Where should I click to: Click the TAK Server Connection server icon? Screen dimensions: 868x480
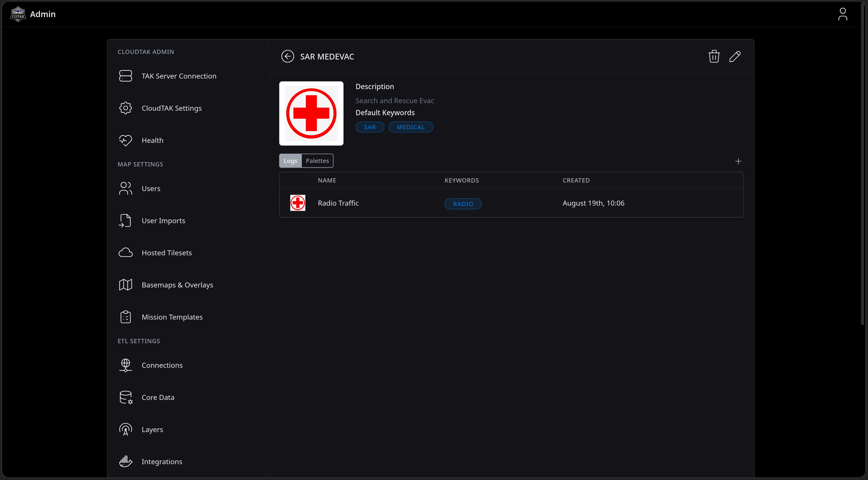pos(125,76)
